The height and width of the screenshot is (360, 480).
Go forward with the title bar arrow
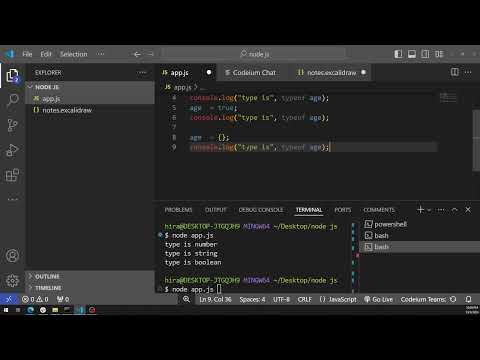(x=150, y=54)
